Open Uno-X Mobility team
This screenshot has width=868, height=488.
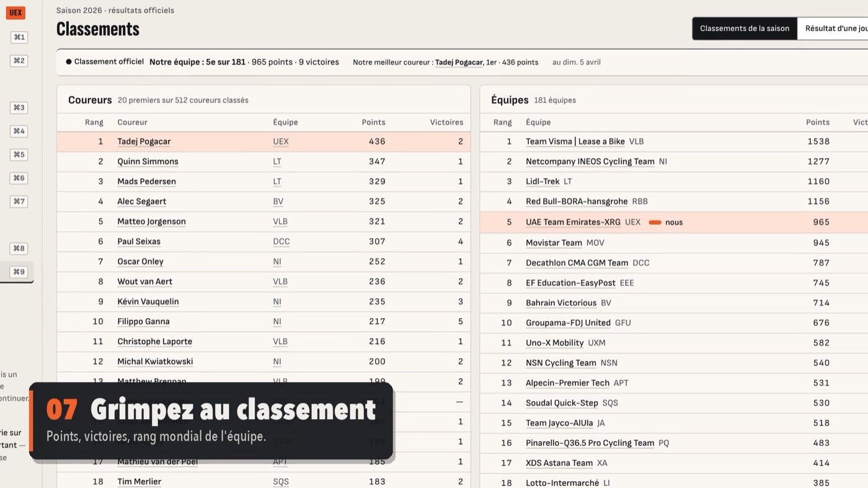pos(555,343)
